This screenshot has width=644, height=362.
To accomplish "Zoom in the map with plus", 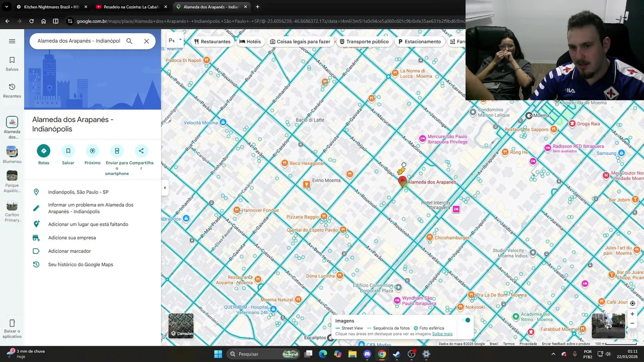I will click(x=632, y=314).
